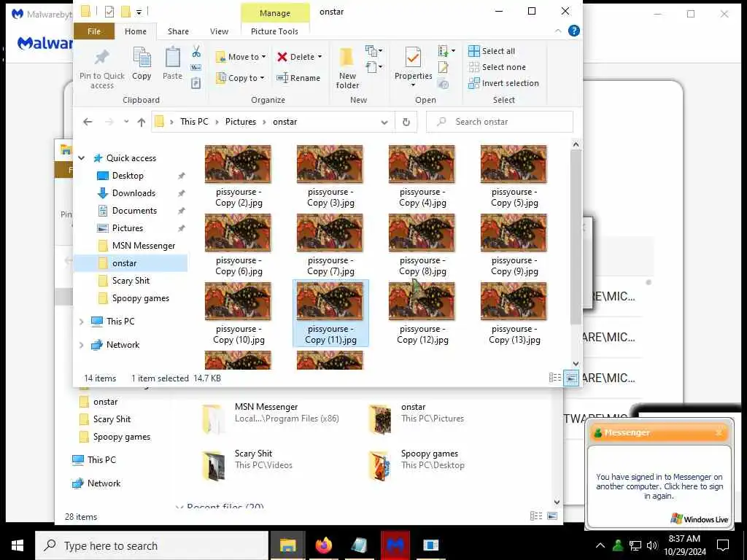Select all items in onstar folder

pos(492,51)
